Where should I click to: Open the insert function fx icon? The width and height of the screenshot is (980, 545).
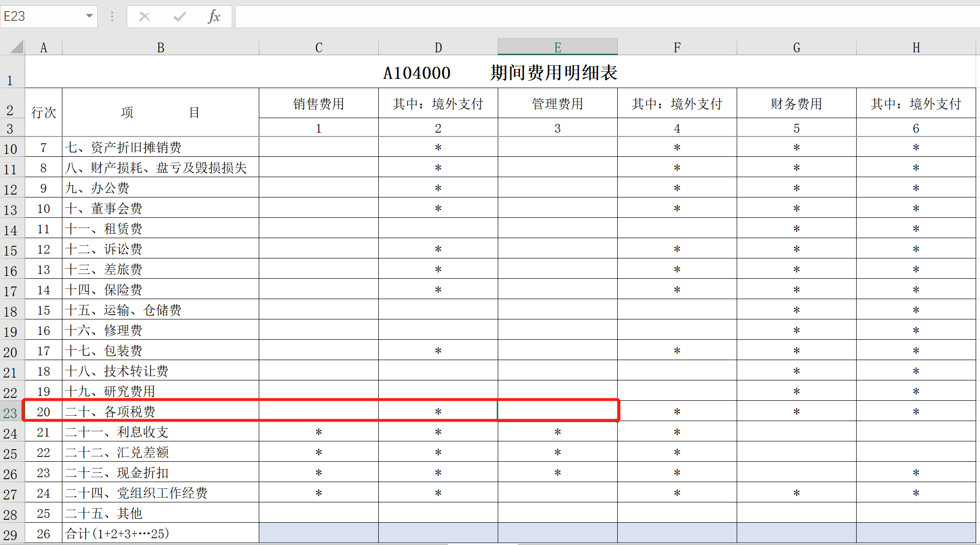tap(214, 17)
